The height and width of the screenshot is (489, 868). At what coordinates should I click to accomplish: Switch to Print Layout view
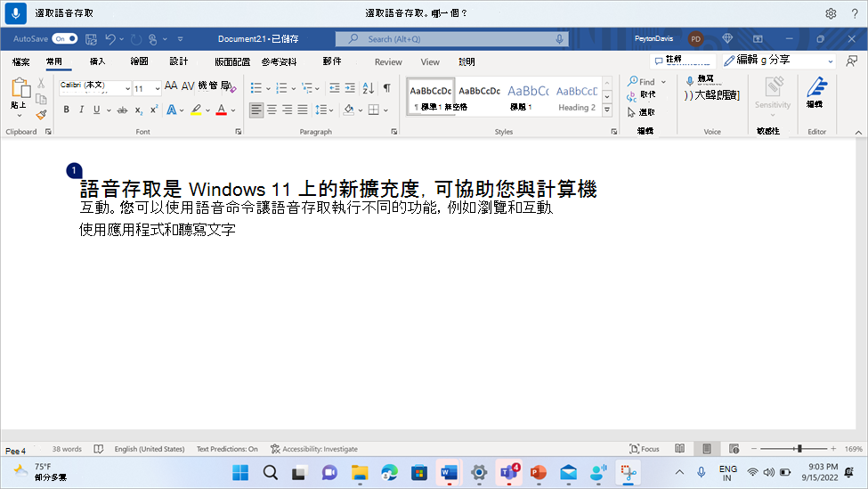706,449
